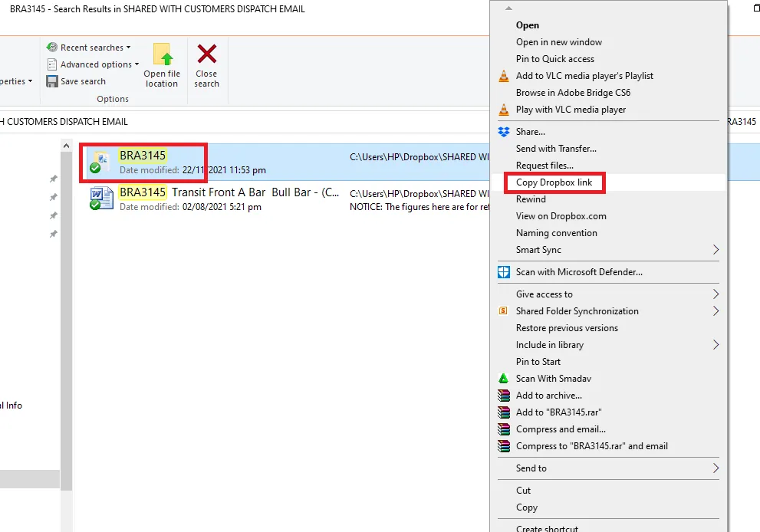Screen dimensions: 760x532
Task: Expand the Include in library submenu arrow
Action: tap(716, 344)
